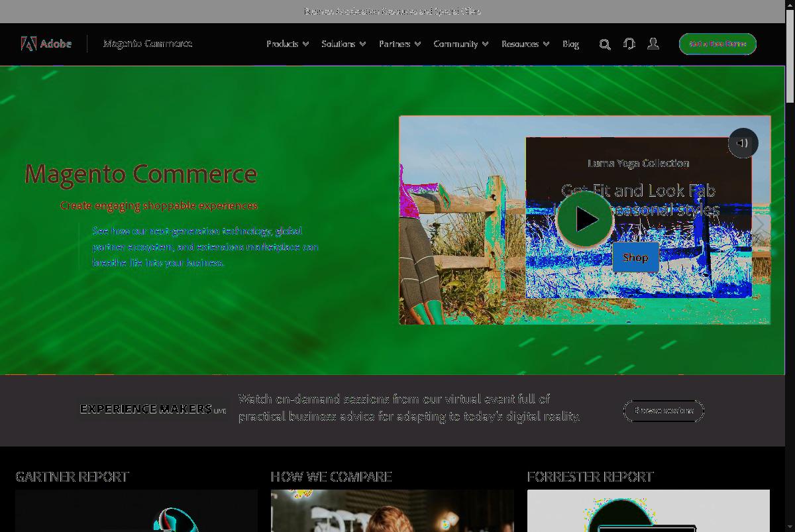The width and height of the screenshot is (795, 532).
Task: Click the Experience Makers Live logo
Action: (x=153, y=409)
